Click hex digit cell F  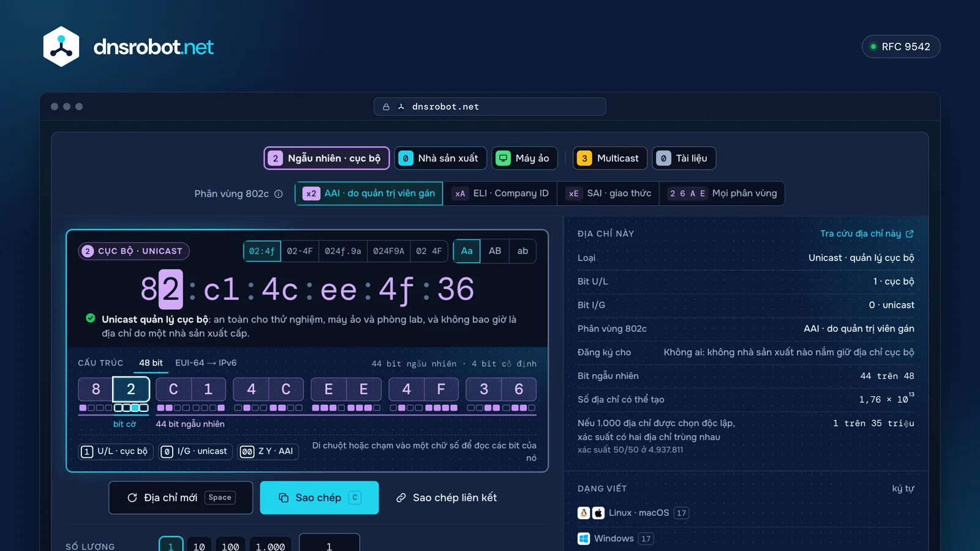[x=441, y=389]
